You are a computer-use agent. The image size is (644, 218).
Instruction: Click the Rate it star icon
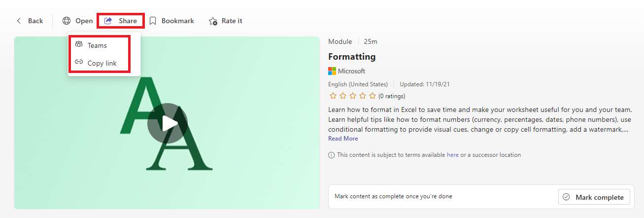[x=213, y=21]
